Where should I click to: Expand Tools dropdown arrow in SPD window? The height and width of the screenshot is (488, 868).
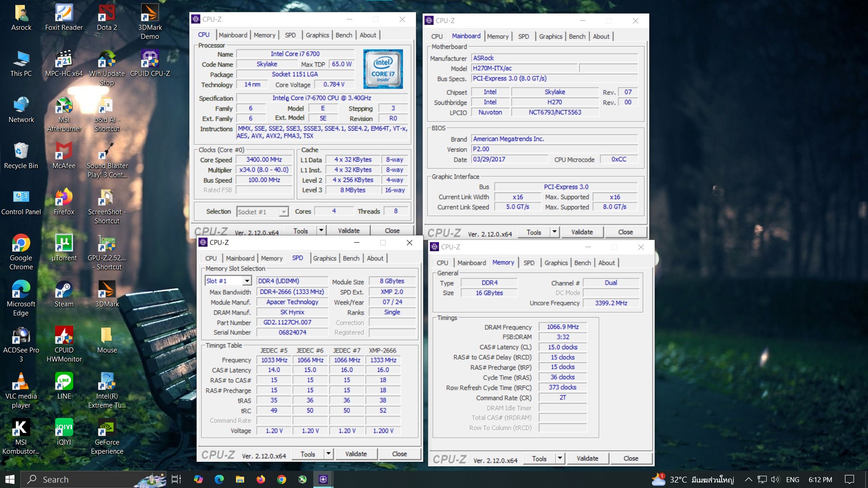point(329,454)
